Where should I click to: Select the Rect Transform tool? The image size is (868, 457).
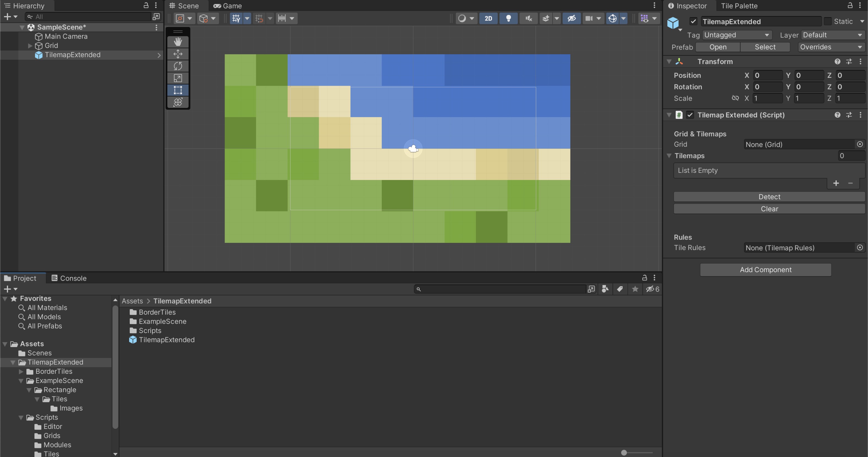179,90
